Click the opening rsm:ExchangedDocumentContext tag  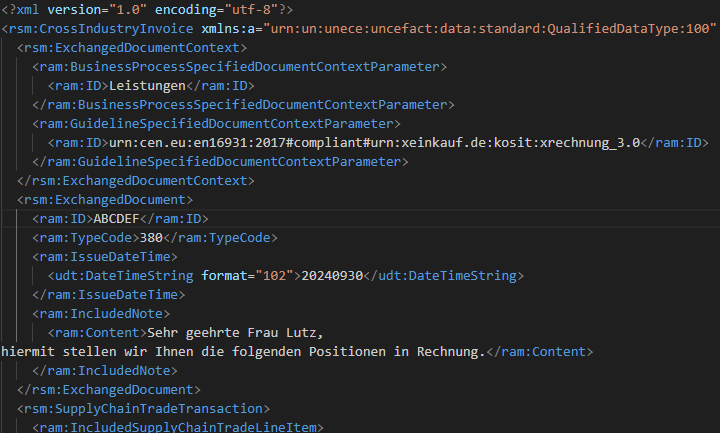(132, 48)
